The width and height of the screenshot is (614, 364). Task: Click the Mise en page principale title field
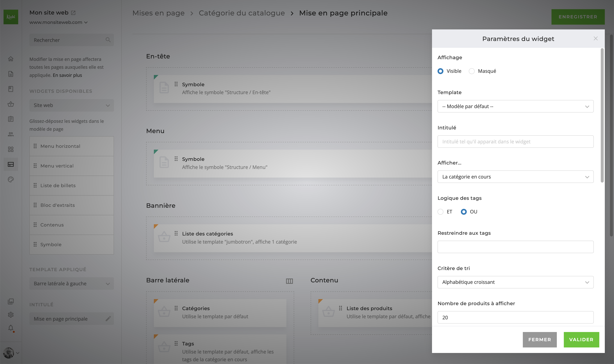72,319
